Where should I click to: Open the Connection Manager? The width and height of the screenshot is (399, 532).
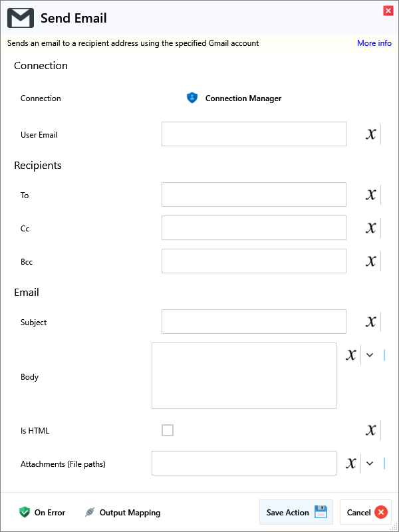pos(234,98)
